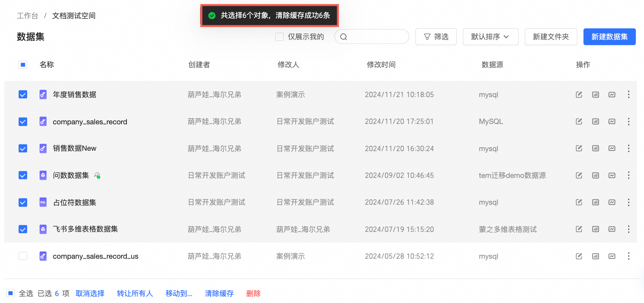Open dataset named company_sales_record_us
The image size is (644, 303).
[x=95, y=256]
